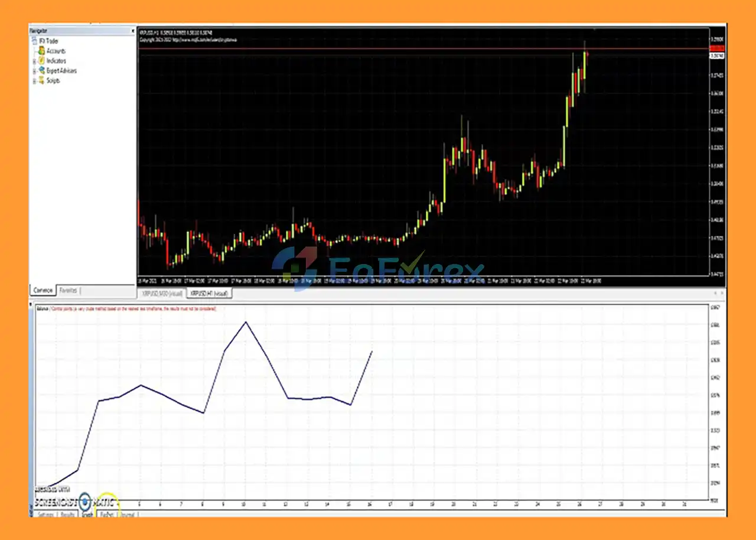Open the tester Settings tab
This screenshot has width=756, height=540.
45,515
